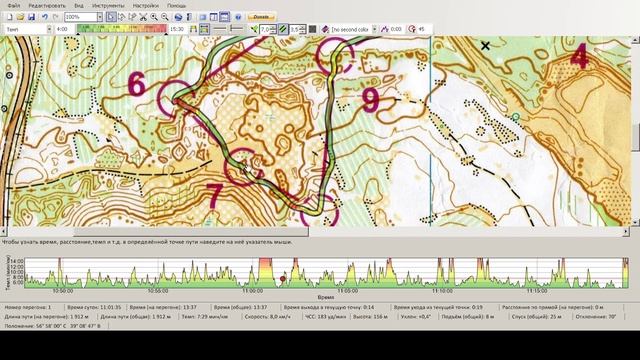Click the green-to-red pace gradient bar
The height and width of the screenshot is (360, 640).
(x=122, y=29)
